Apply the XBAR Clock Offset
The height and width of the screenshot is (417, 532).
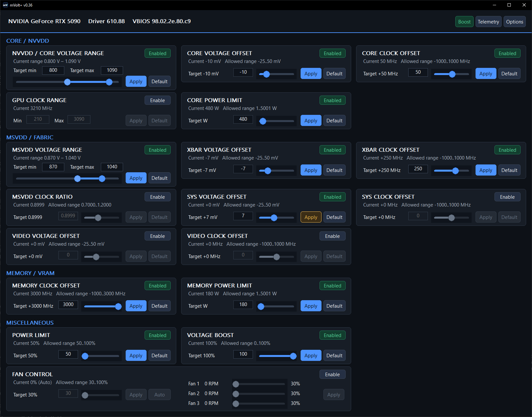[x=486, y=170]
